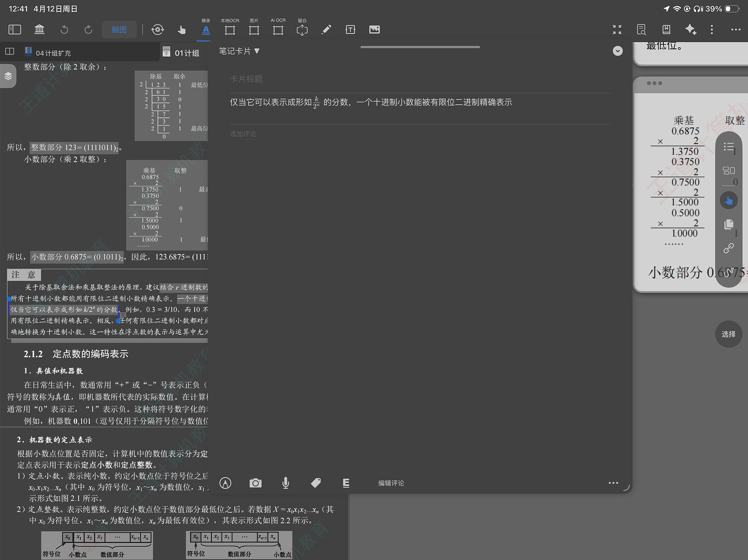Expand the 笔记卡片 dropdown
This screenshot has height=560, width=748.
[239, 51]
